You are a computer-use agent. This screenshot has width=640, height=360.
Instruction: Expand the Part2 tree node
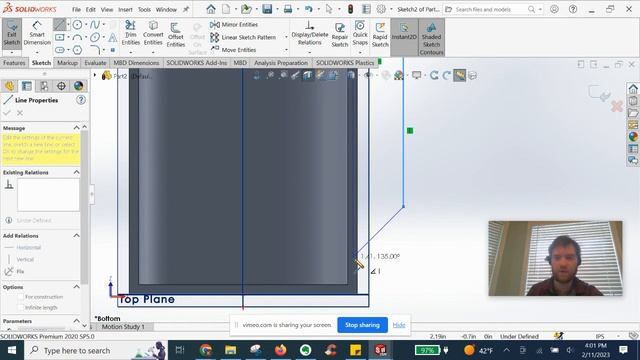point(95,75)
